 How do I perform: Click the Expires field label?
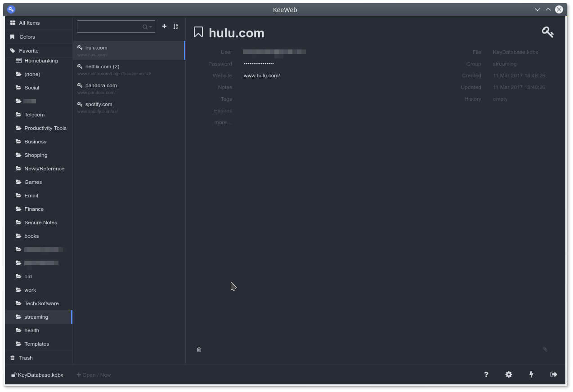(223, 111)
